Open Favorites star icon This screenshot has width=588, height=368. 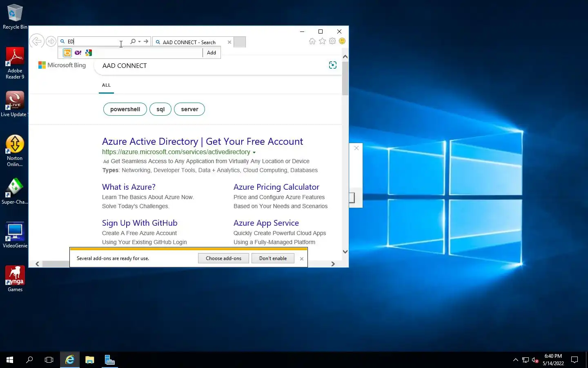coord(323,41)
